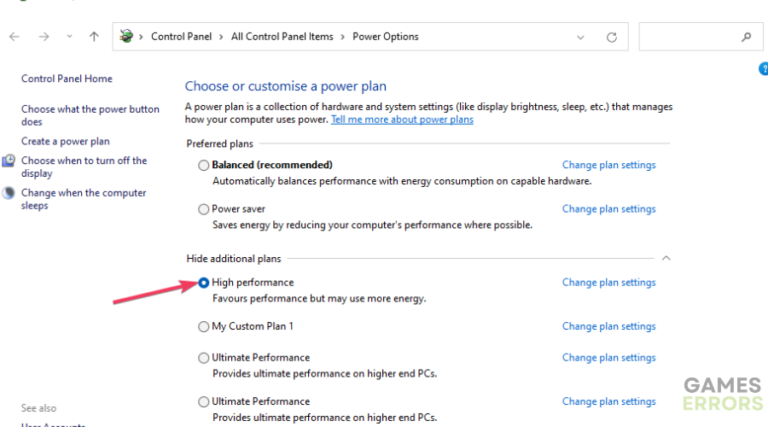Image resolution: width=768 pixels, height=427 pixels.
Task: Go to Control Panel breadcrumb
Action: point(181,37)
